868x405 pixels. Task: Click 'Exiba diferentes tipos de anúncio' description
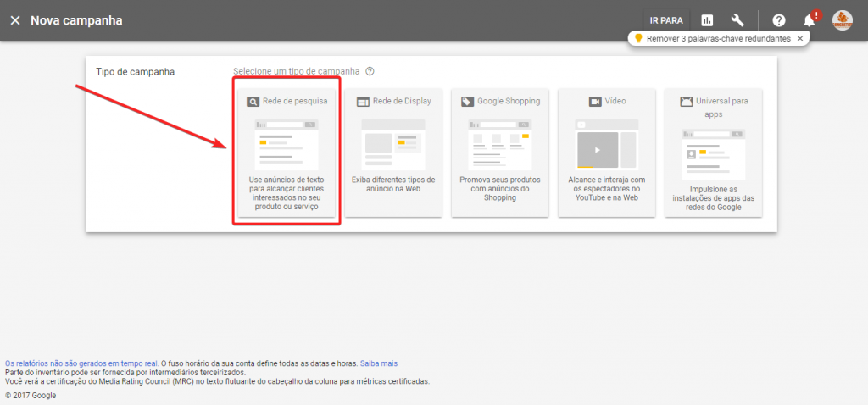click(393, 184)
